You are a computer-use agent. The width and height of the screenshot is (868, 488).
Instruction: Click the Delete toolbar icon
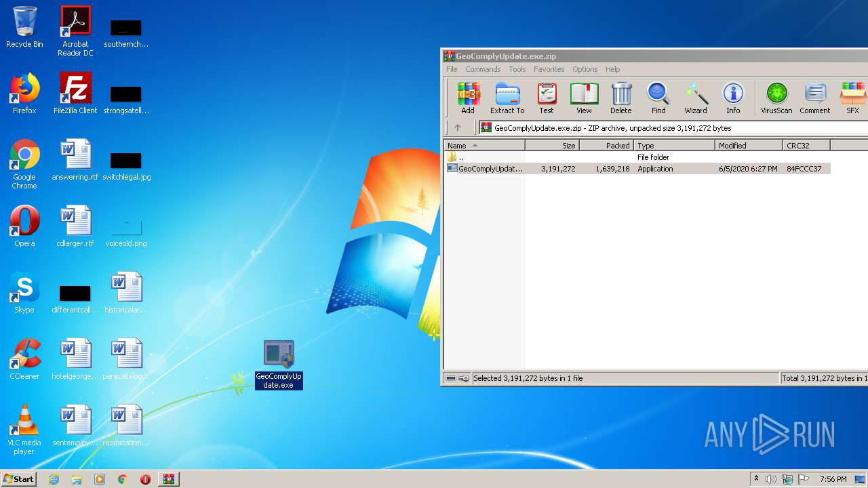[620, 98]
